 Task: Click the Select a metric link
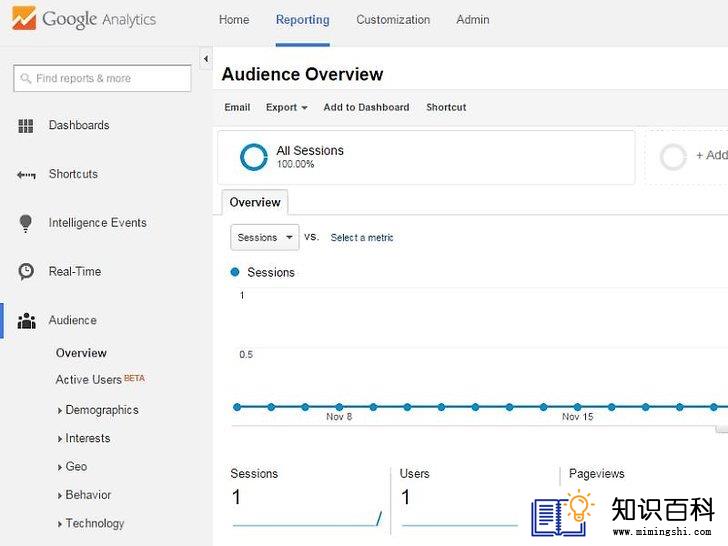pos(362,238)
